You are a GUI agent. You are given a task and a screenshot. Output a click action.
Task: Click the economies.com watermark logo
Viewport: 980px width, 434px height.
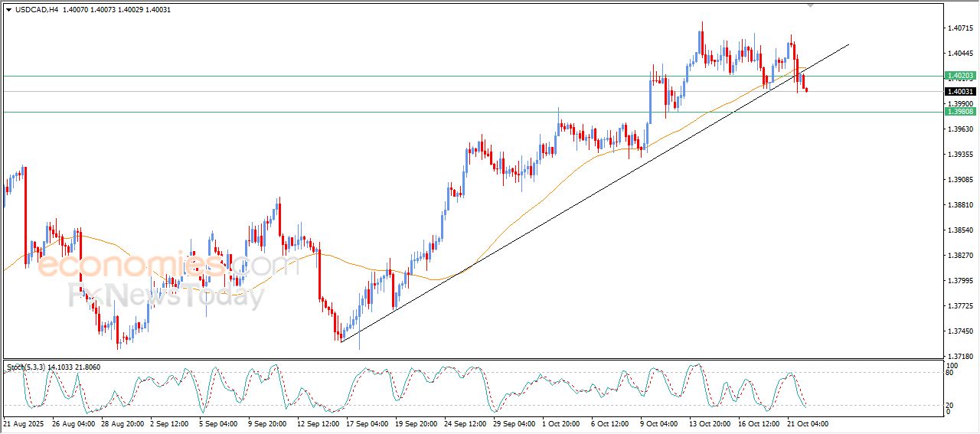[x=165, y=266]
